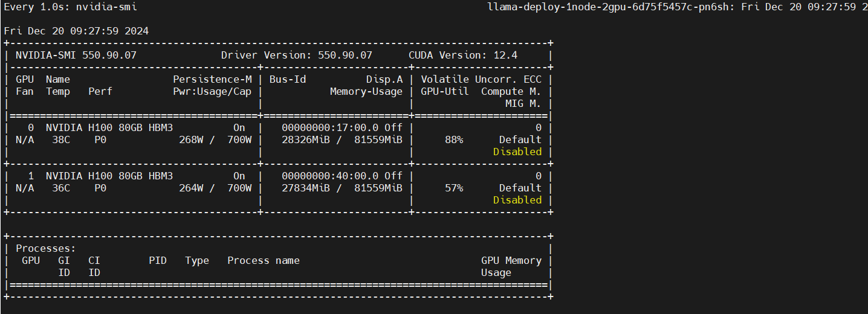Click the 38C temperature reading
868x314 pixels.
(x=61, y=139)
